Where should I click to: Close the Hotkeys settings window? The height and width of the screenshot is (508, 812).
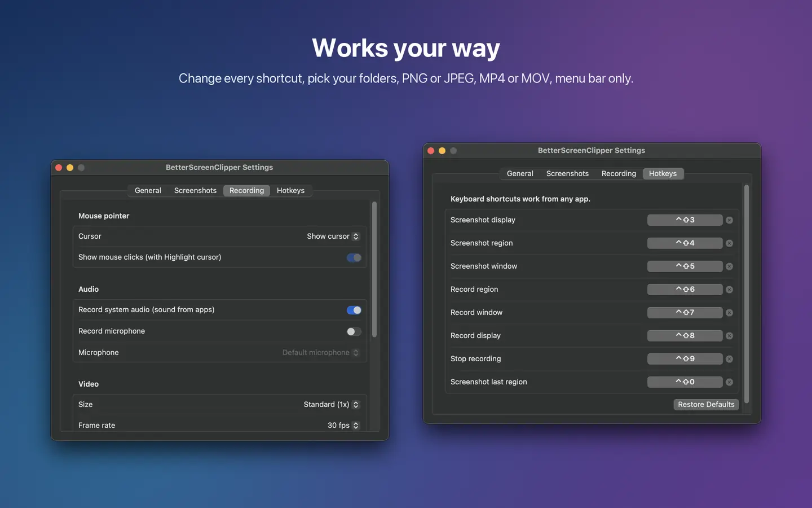tap(431, 151)
